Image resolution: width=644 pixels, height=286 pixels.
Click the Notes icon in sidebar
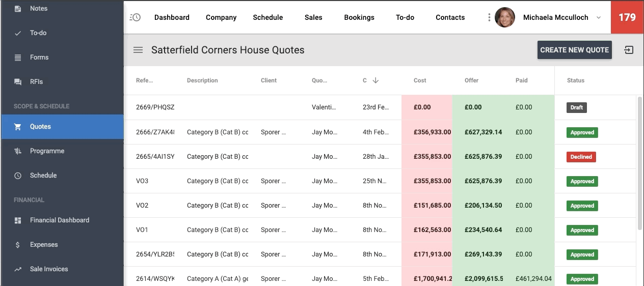click(x=18, y=9)
